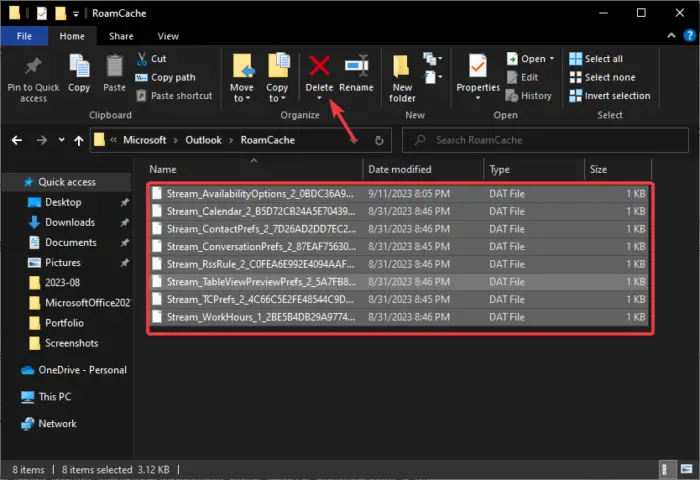Click Pin to Quick access icon

(33, 66)
